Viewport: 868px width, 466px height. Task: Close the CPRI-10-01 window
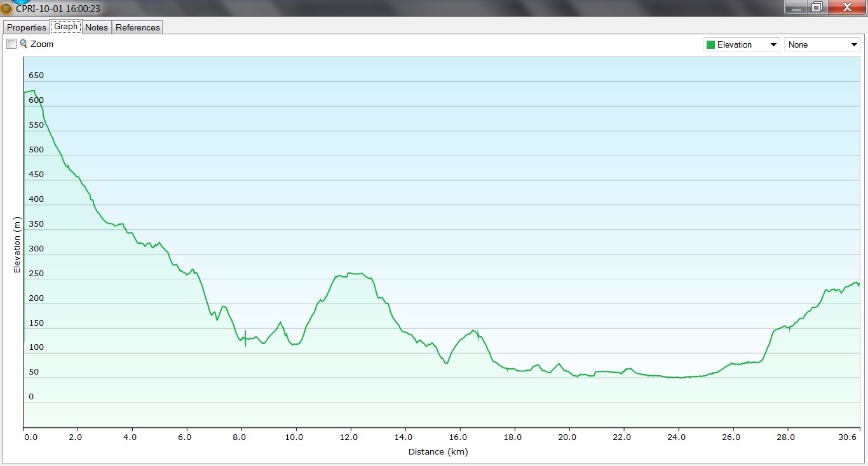846,8
